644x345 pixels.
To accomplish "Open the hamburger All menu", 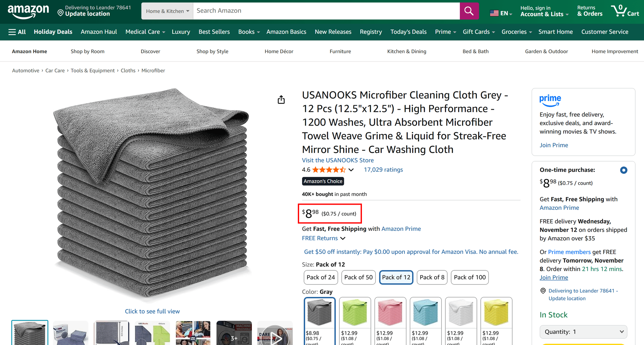I will click(17, 32).
